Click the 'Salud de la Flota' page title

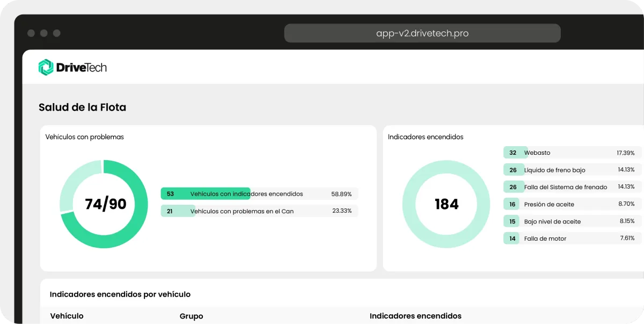(x=82, y=107)
